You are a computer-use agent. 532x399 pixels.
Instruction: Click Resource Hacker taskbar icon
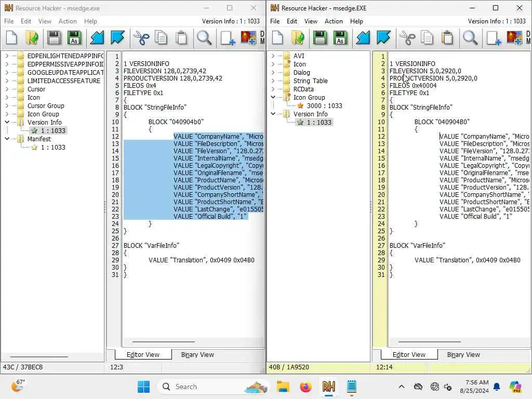(328, 387)
